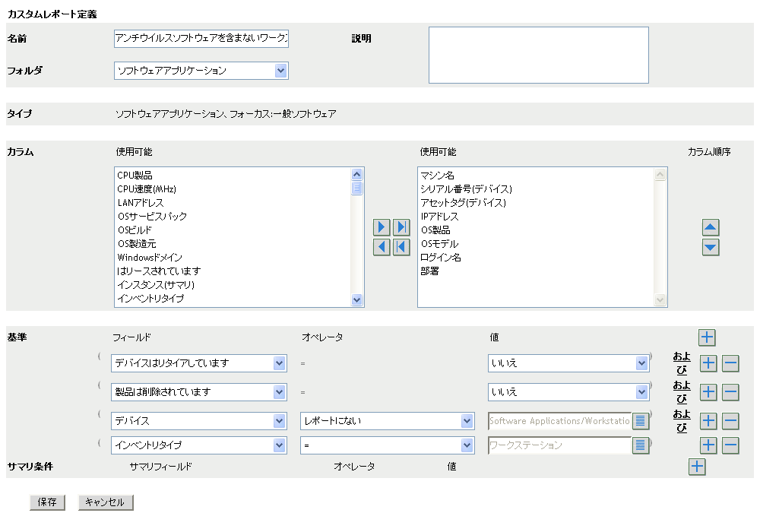760x532 pixels.
Task: Click the 保存 button
Action: pos(47,502)
